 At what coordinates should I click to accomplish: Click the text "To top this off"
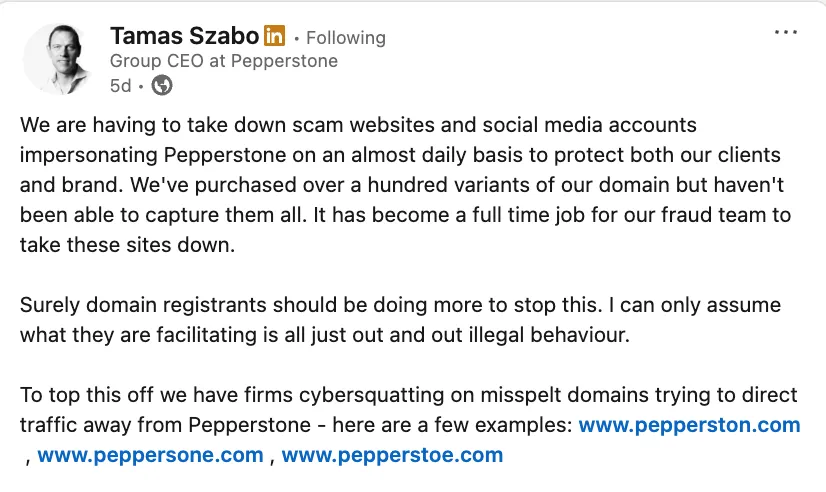87,395
